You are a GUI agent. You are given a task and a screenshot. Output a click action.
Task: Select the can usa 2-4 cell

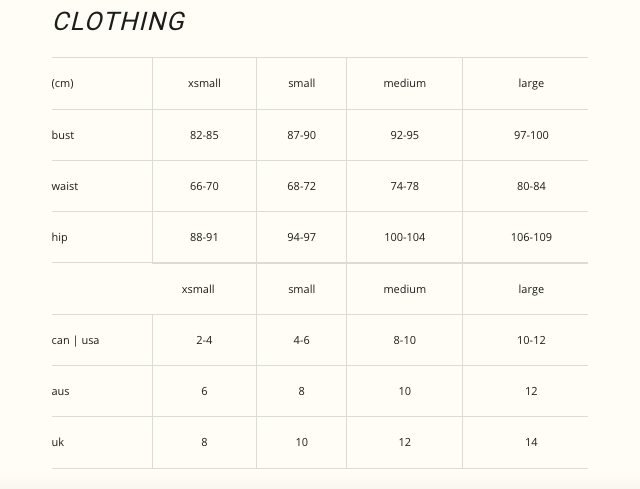pos(204,340)
